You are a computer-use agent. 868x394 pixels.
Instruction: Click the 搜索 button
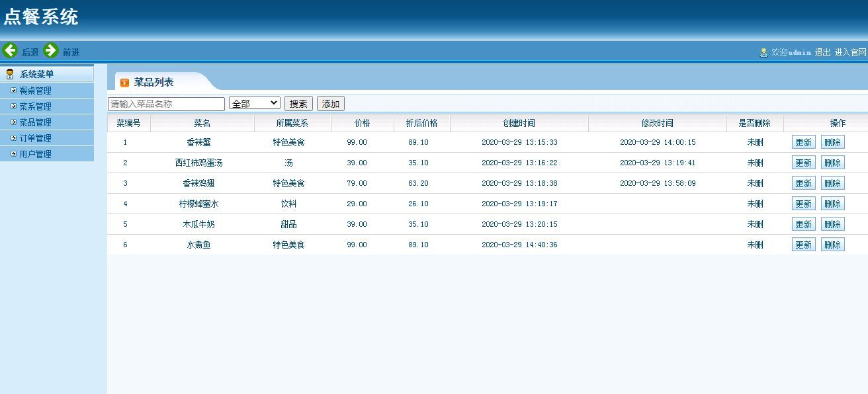click(299, 104)
